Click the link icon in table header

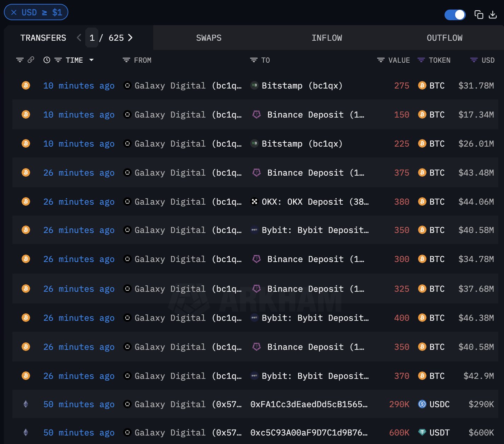pyautogui.click(x=31, y=60)
